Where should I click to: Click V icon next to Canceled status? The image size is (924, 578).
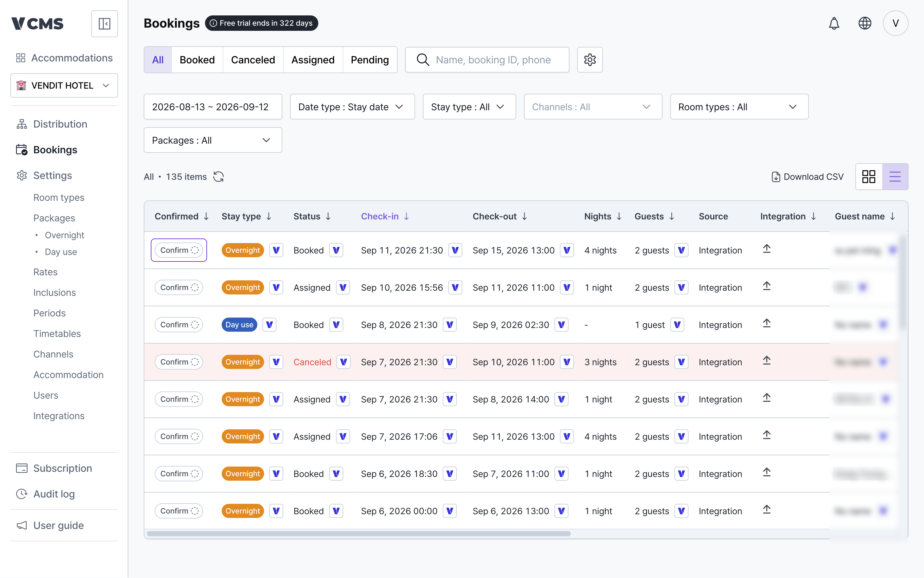tap(343, 362)
